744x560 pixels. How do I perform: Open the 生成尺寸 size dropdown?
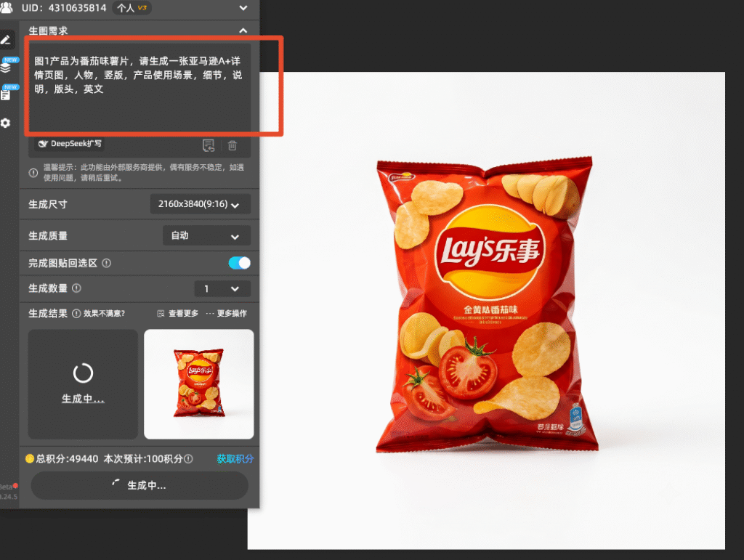point(201,204)
